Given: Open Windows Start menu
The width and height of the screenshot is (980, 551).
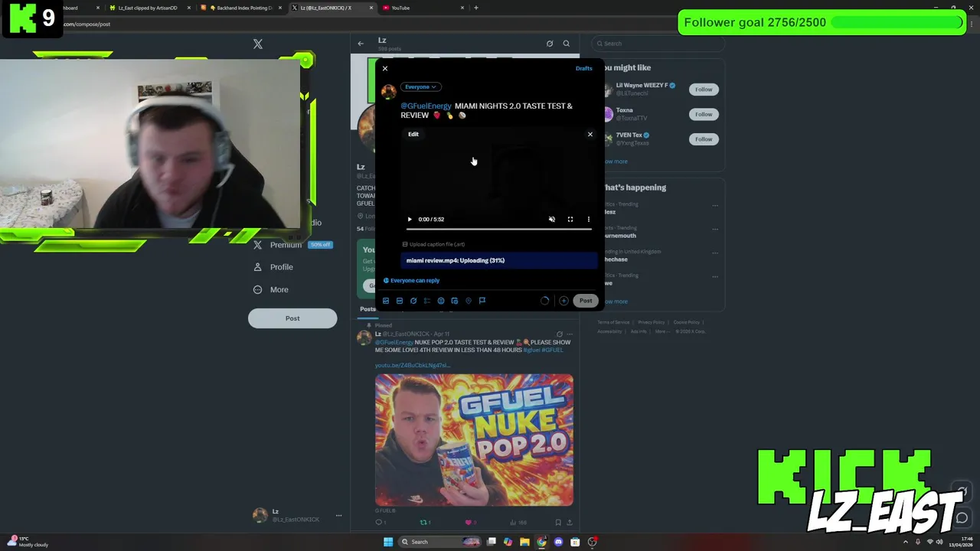Looking at the screenshot, I should click(x=388, y=542).
